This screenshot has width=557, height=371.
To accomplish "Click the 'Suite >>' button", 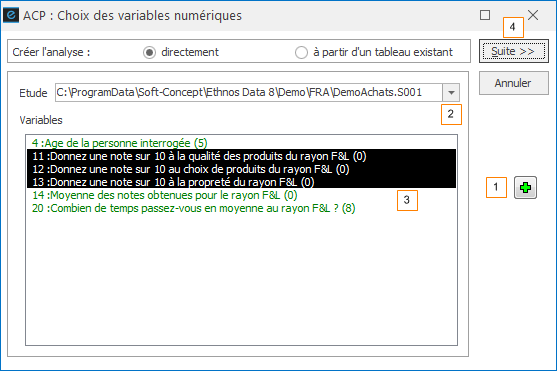I will pyautogui.click(x=514, y=52).
